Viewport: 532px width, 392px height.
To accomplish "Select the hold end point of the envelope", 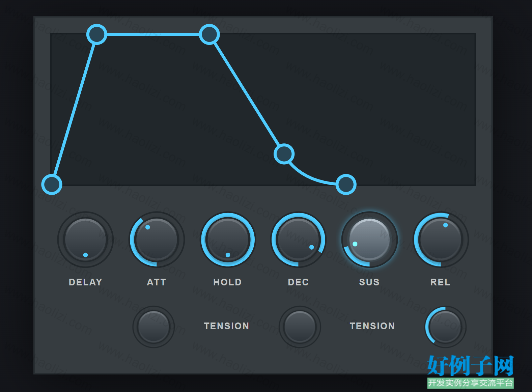I will click(209, 34).
